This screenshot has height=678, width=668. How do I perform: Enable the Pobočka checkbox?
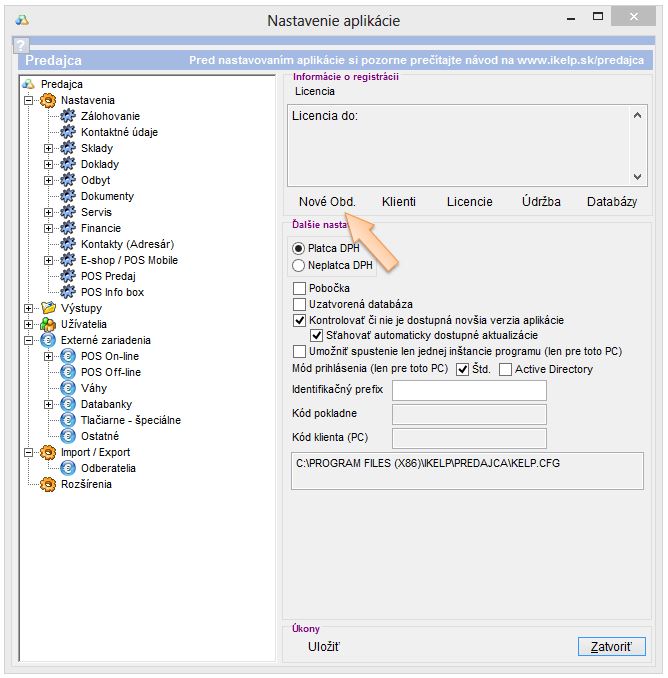tap(299, 289)
